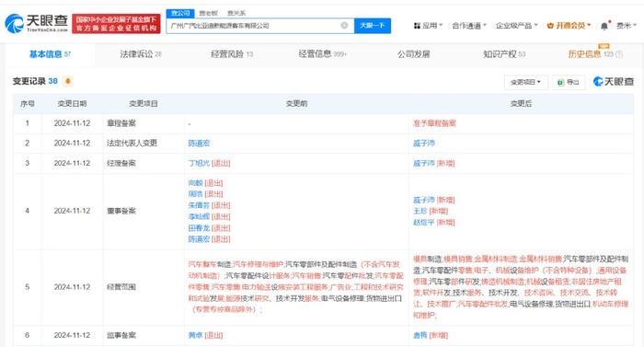Open former legal representative link in row 2
Viewport: 644px width, 347px height.
[199, 144]
